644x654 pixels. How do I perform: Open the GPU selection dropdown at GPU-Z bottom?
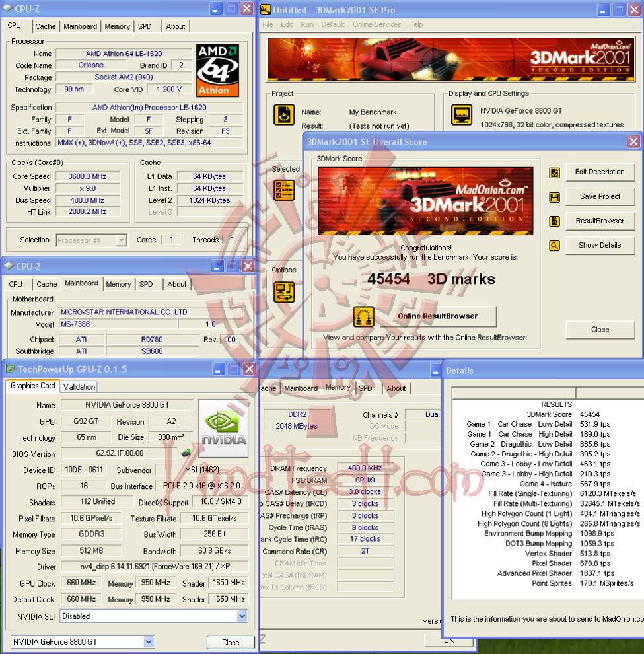click(x=149, y=642)
